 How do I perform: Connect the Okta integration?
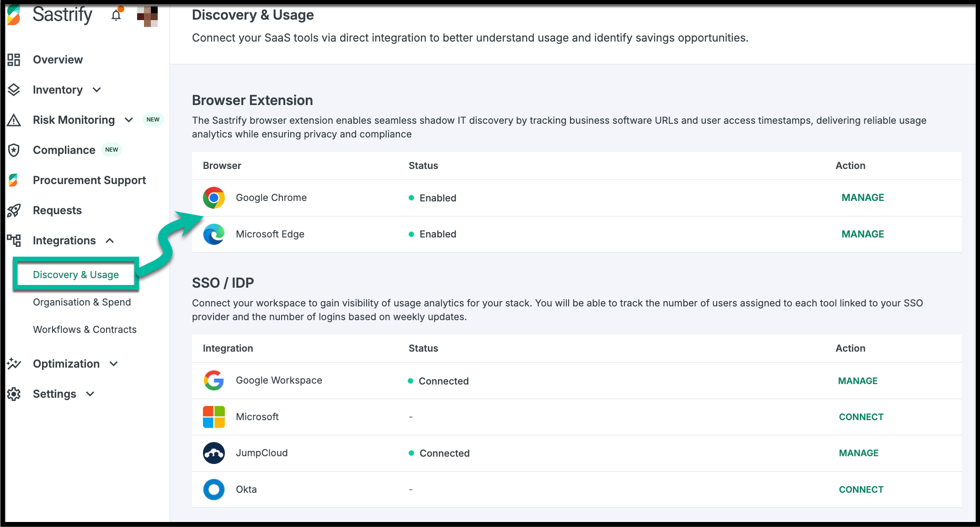861,490
